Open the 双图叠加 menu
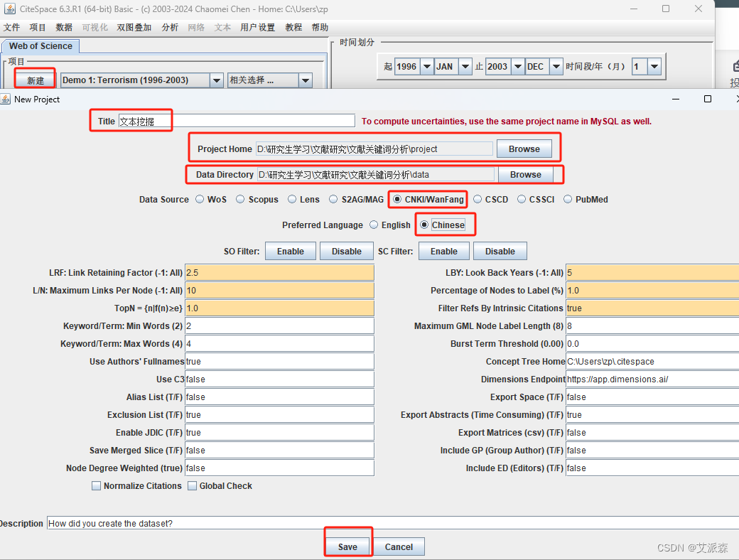The image size is (739, 560). [134, 27]
